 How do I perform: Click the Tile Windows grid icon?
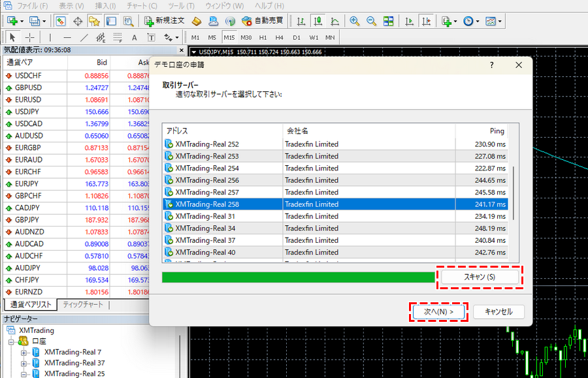point(389,21)
